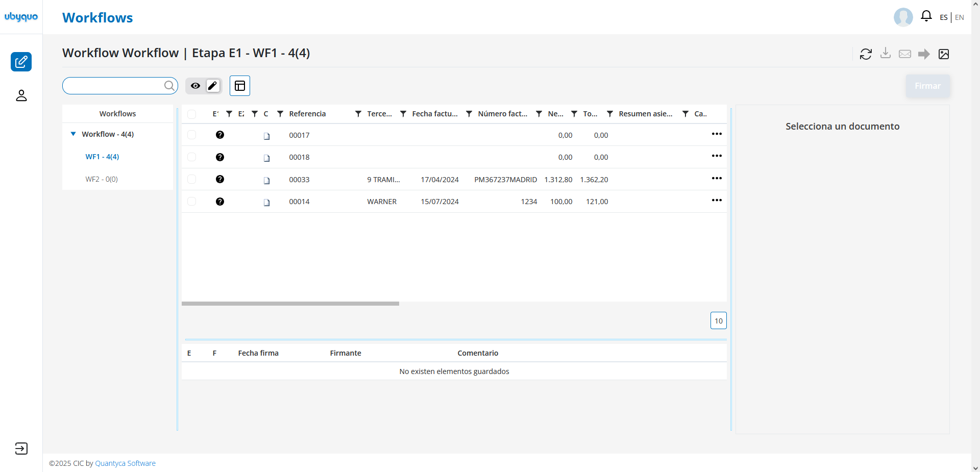Select checkbox for row 00033
Image resolution: width=980 pixels, height=472 pixels.
[192, 179]
